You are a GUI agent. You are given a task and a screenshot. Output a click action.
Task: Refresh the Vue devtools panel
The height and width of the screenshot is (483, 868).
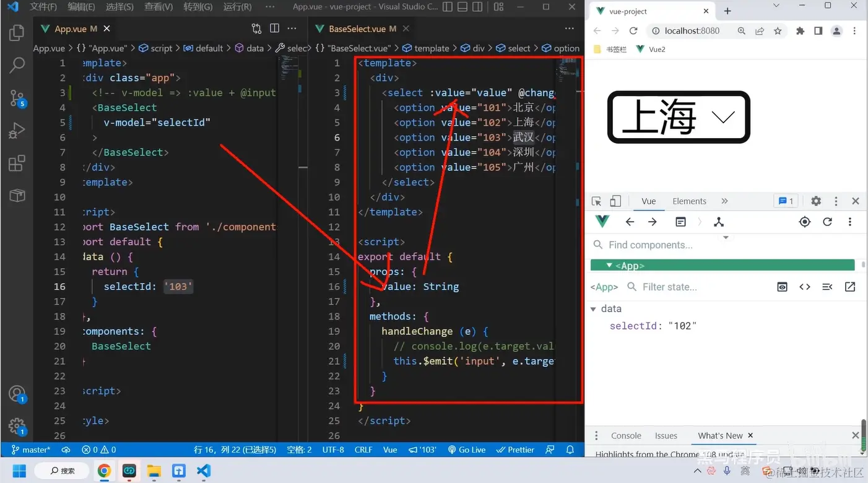point(827,222)
